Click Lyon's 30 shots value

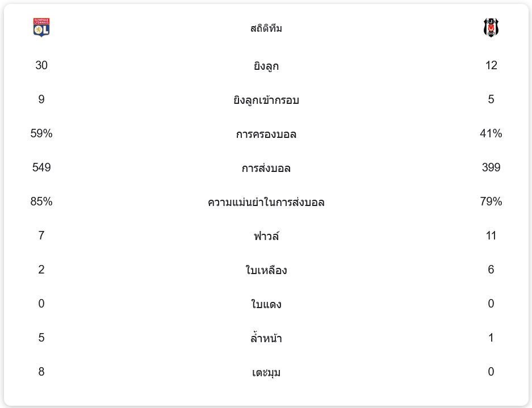pos(41,65)
